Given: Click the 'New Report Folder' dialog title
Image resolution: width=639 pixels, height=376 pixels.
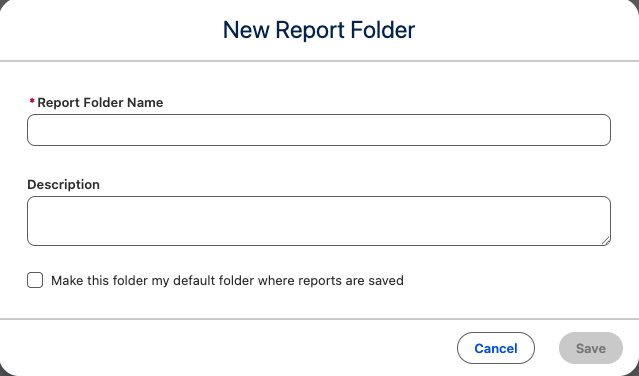Looking at the screenshot, I should (x=319, y=30).
